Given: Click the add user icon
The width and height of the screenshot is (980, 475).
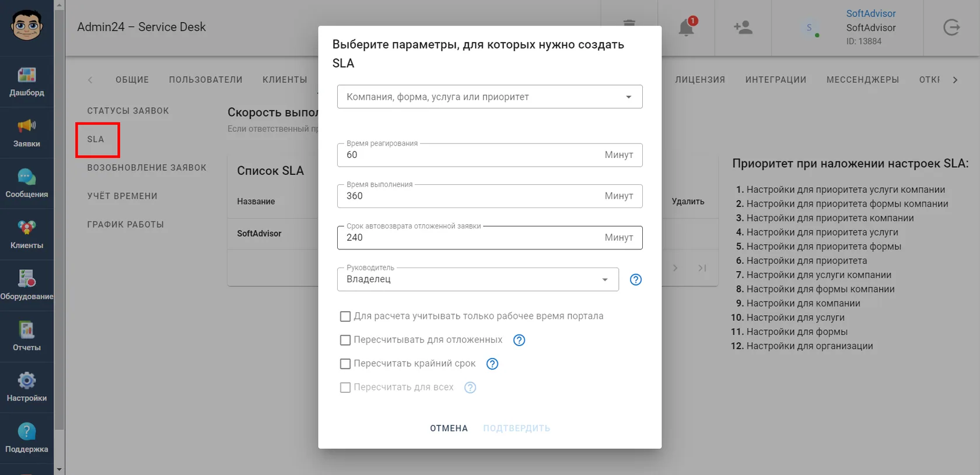Looking at the screenshot, I should 743,27.
